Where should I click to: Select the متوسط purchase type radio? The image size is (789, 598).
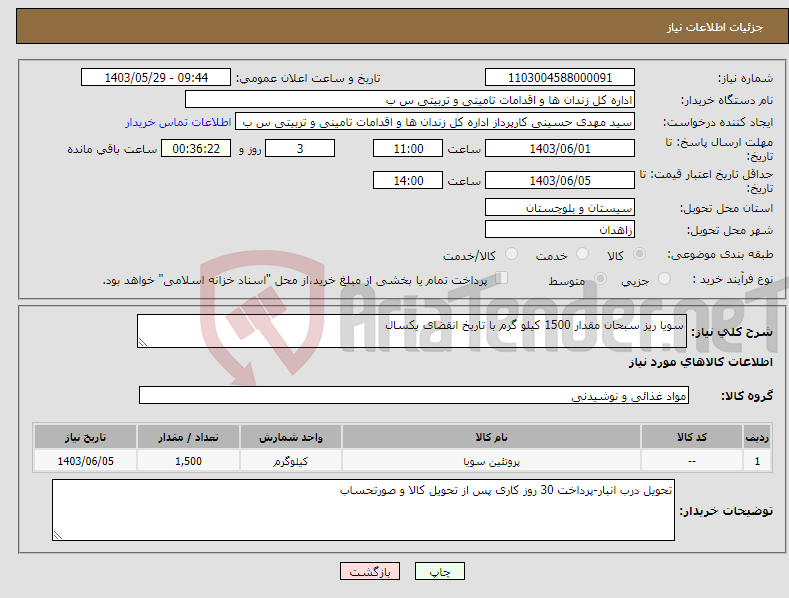600,278
